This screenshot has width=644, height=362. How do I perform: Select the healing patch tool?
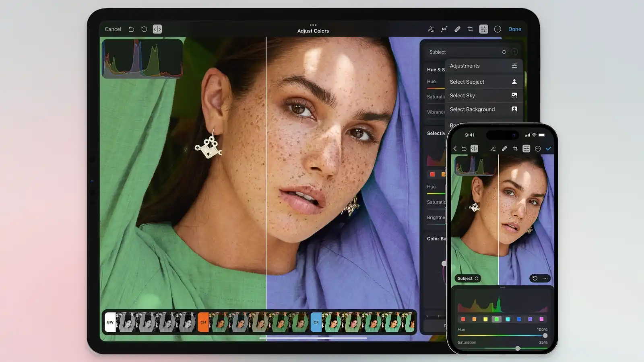[x=457, y=29]
